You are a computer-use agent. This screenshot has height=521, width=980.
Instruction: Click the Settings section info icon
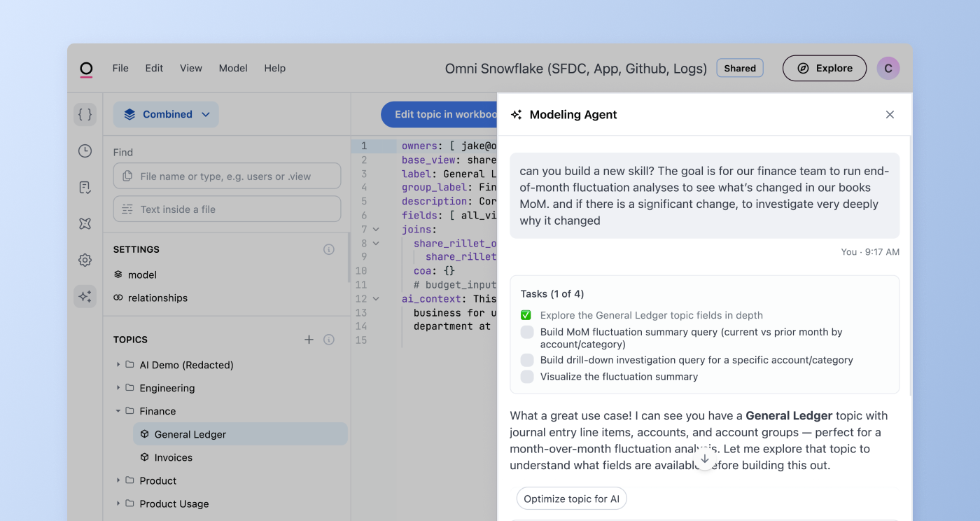tap(329, 249)
